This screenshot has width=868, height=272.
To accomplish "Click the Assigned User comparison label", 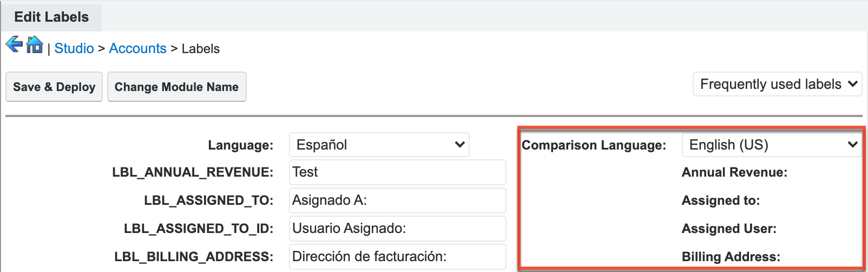I will (729, 229).
